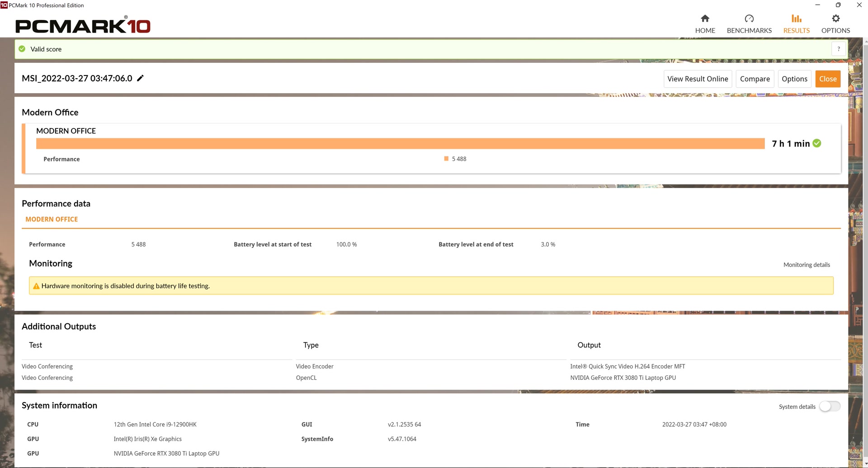Viewport: 868px width, 468px height.
Task: Click the orange Modern Office progress bar
Action: click(400, 143)
